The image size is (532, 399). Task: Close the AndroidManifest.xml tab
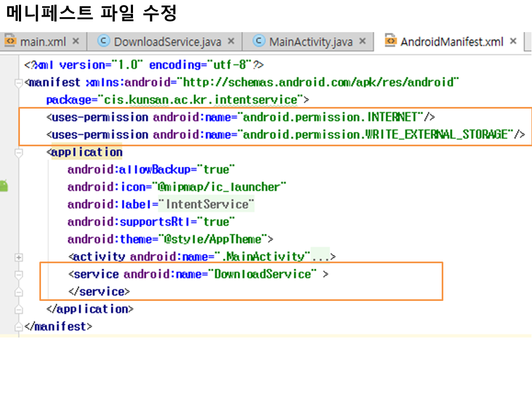point(513,42)
